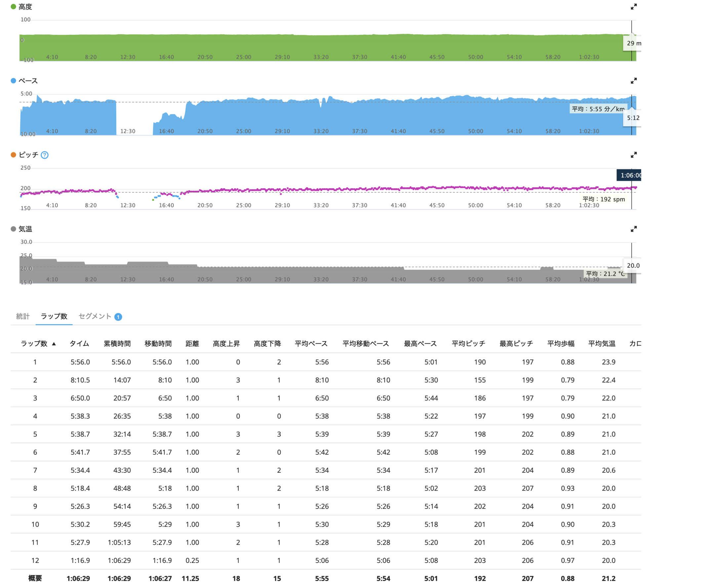
Task: Sort table by 最高ピッチ column
Action: pos(516,344)
